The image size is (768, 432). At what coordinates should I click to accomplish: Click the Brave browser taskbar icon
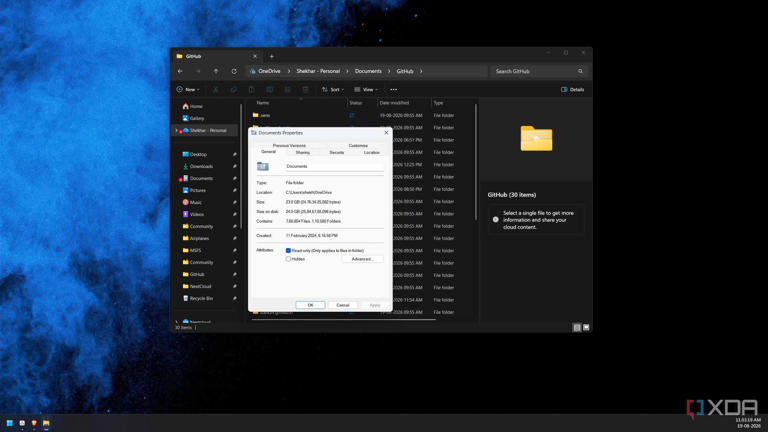(34, 423)
